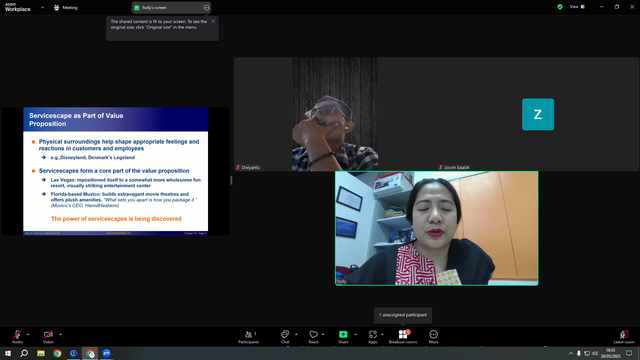Expand the Apps options arrow
640x360 pixels.
[382, 334]
